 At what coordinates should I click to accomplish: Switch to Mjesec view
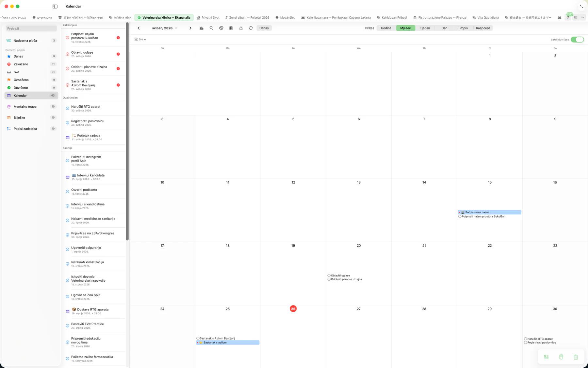pyautogui.click(x=405, y=28)
